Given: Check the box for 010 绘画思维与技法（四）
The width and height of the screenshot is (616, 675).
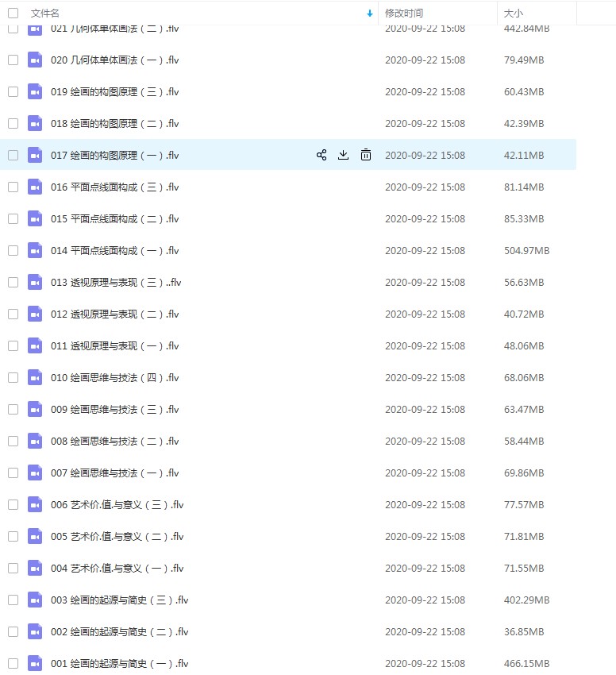Looking at the screenshot, I should (13, 377).
